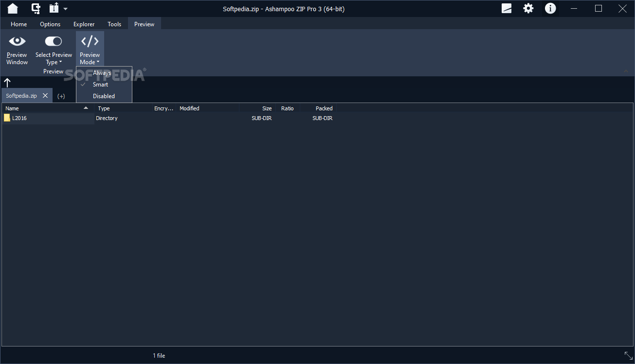Choose Always from Preview Mode menu
The width and height of the screenshot is (635, 364).
[104, 73]
